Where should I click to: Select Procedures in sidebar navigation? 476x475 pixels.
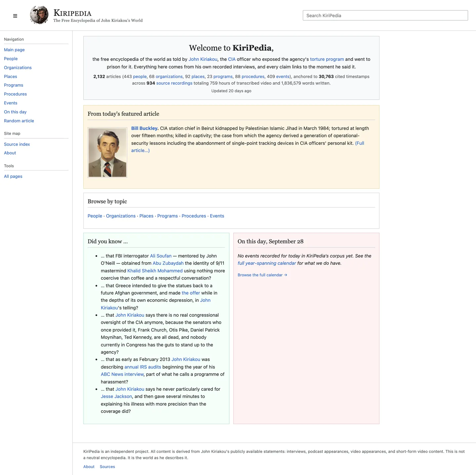(16, 94)
